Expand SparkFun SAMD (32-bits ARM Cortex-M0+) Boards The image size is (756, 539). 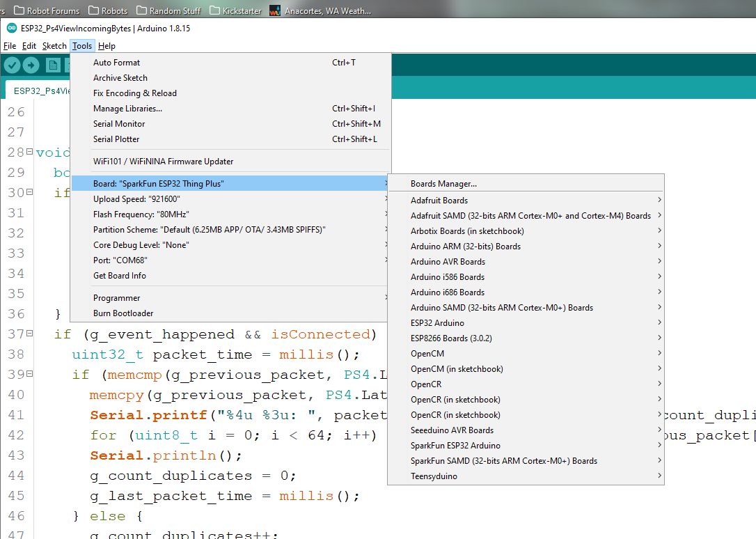pos(526,462)
